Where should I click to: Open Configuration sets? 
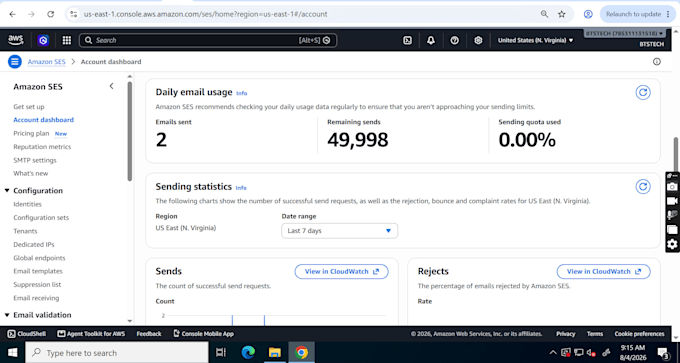pos(41,218)
